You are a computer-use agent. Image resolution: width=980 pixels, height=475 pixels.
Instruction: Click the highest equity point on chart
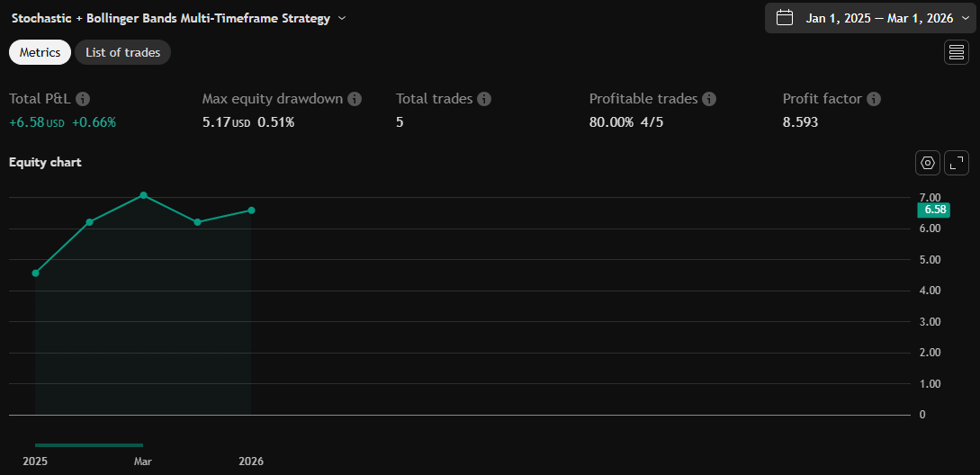(143, 195)
